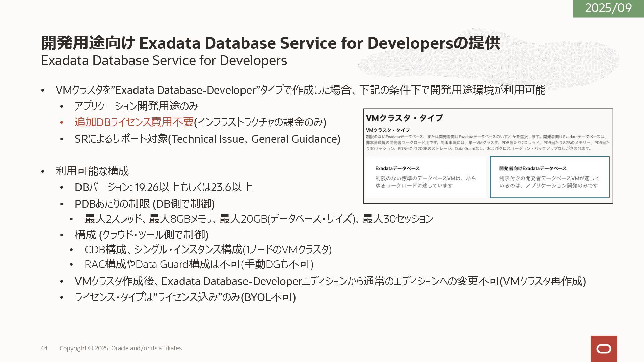Click the ライセンス・タイプ BYOL不可 bullet
Image resolution: width=644 pixels, height=362 pixels.
coord(185,297)
